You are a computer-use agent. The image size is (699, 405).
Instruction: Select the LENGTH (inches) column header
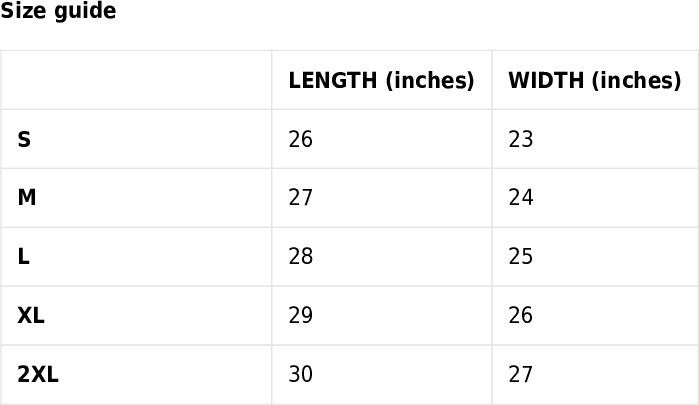[381, 80]
